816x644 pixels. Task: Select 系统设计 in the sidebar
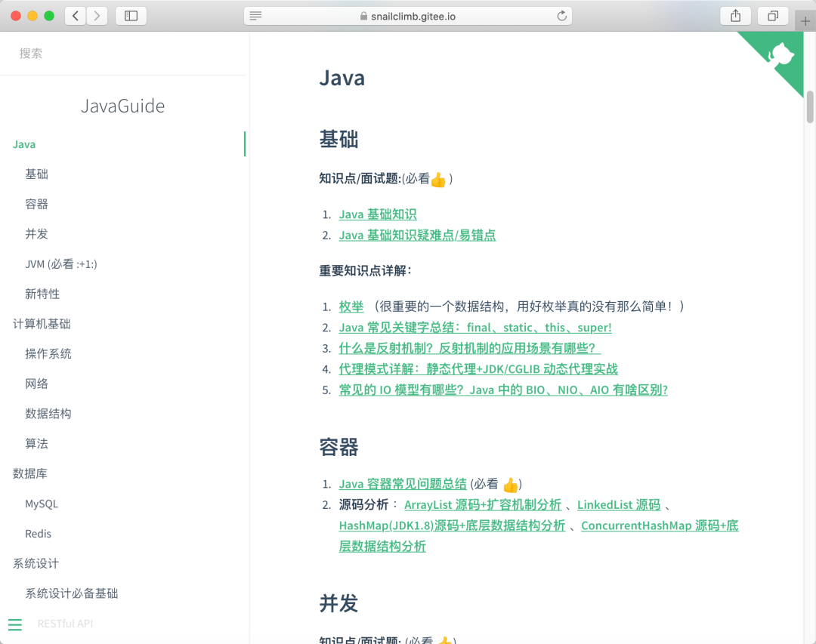point(36,563)
